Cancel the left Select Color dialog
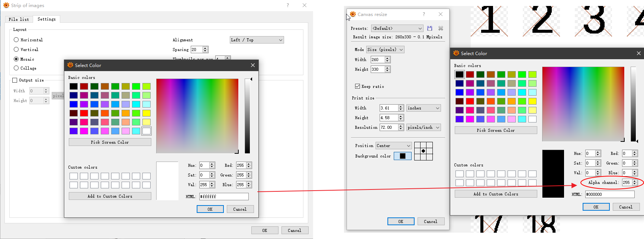 [240, 209]
